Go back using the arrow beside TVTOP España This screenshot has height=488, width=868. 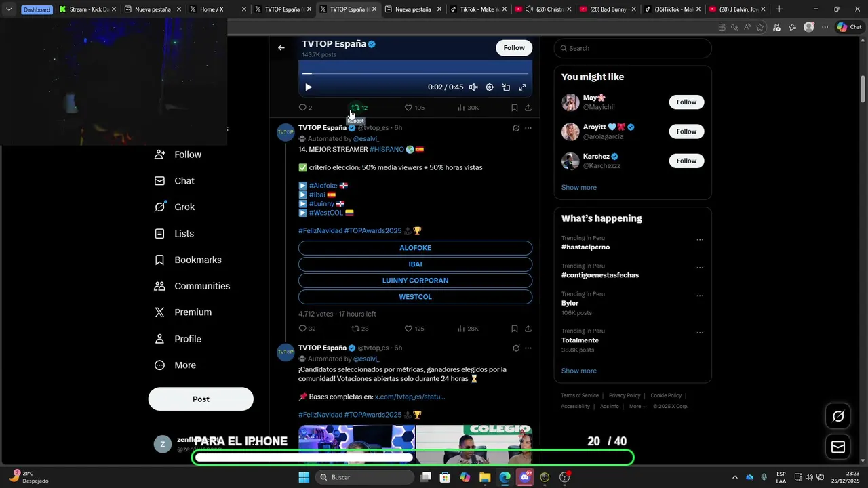[281, 48]
